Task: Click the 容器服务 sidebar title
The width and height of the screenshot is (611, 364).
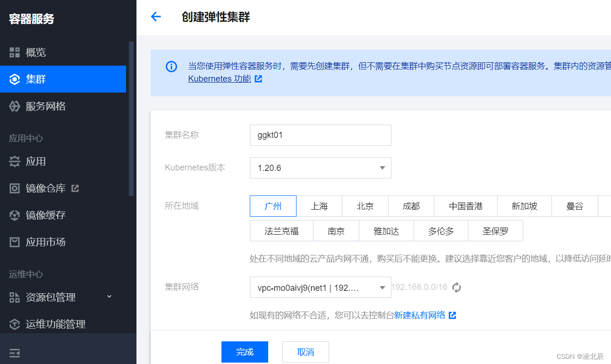Action: tap(32, 19)
